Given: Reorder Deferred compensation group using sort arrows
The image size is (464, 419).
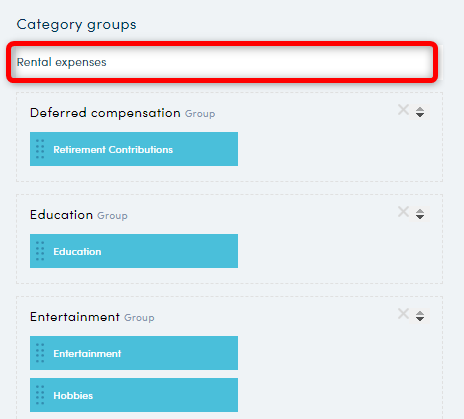Looking at the screenshot, I should (x=420, y=112).
